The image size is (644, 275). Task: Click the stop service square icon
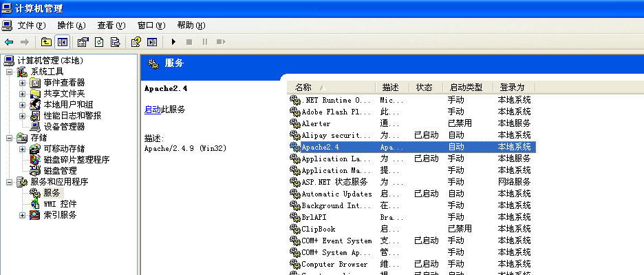pos(189,42)
